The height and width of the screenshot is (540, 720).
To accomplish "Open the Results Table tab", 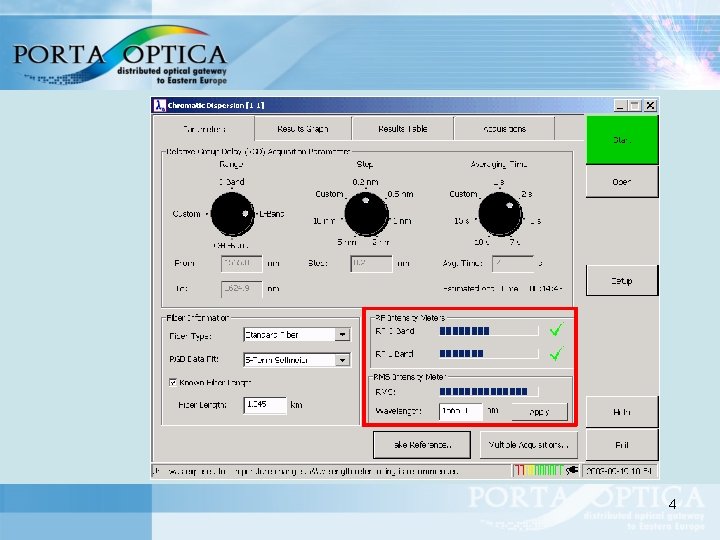I will [403, 129].
